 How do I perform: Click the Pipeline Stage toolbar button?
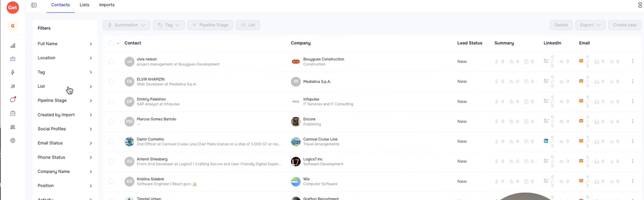click(210, 25)
